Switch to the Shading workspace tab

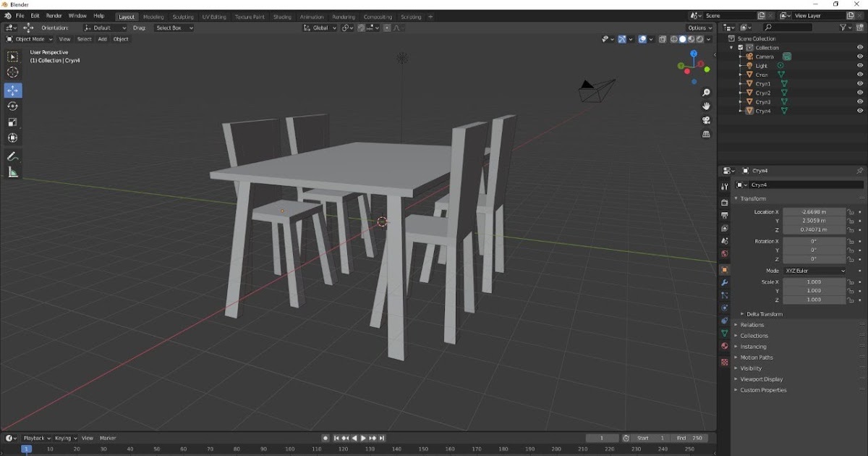(x=282, y=15)
